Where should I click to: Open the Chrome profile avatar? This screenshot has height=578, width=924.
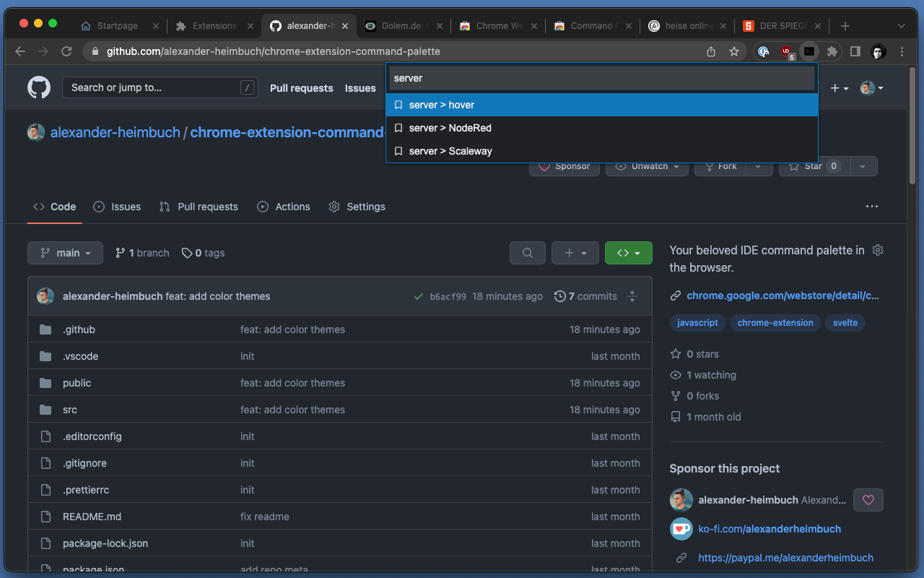[879, 51]
